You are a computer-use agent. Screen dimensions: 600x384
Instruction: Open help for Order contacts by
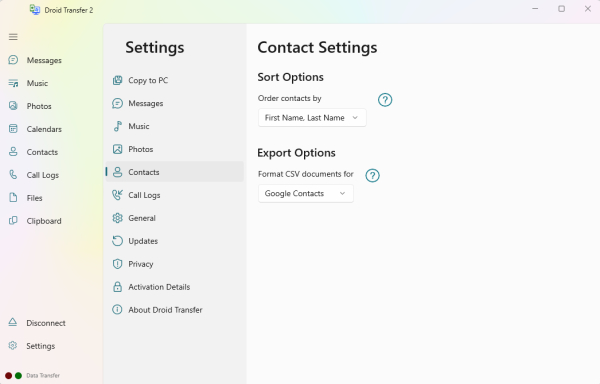tap(385, 100)
